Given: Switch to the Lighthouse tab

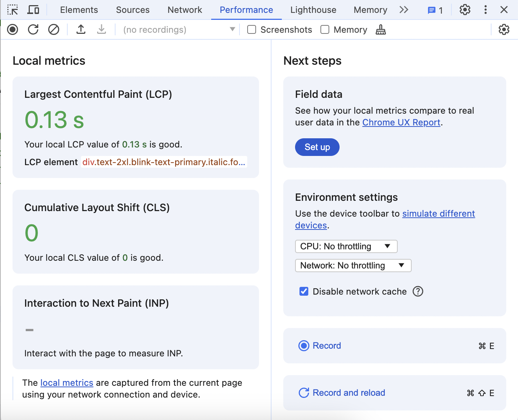Looking at the screenshot, I should coord(313,10).
